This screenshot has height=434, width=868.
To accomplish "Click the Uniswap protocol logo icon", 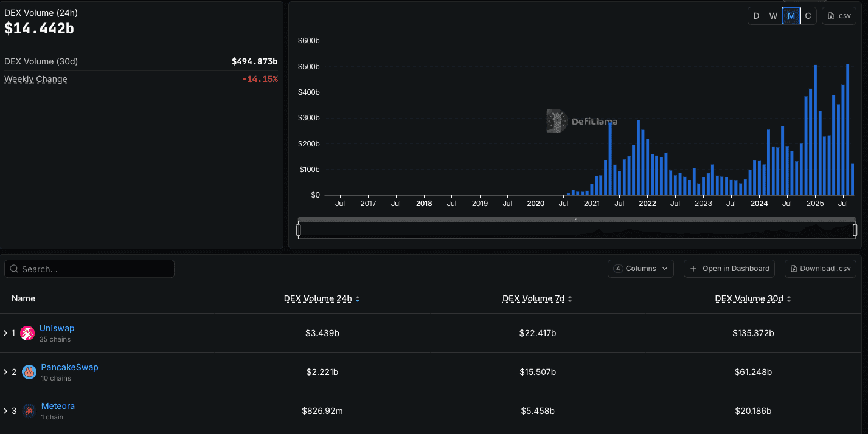I will click(x=27, y=332).
